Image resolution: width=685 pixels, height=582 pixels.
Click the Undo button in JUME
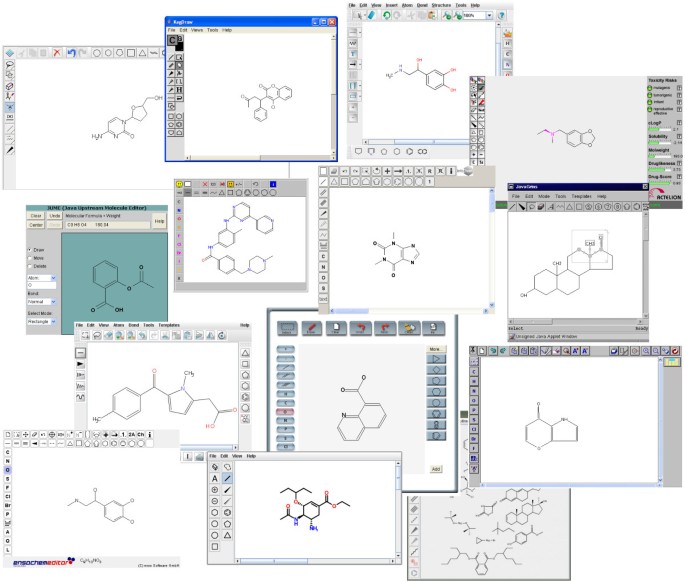(55, 216)
